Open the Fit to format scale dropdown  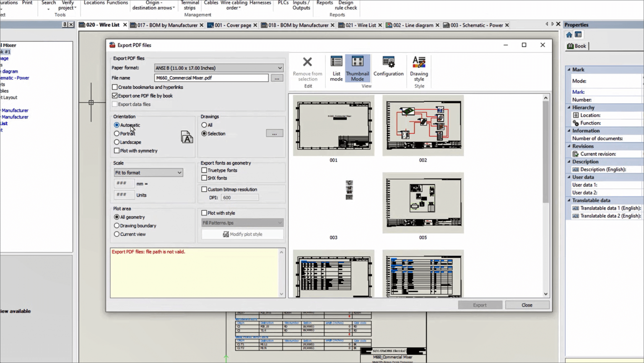[x=148, y=172]
